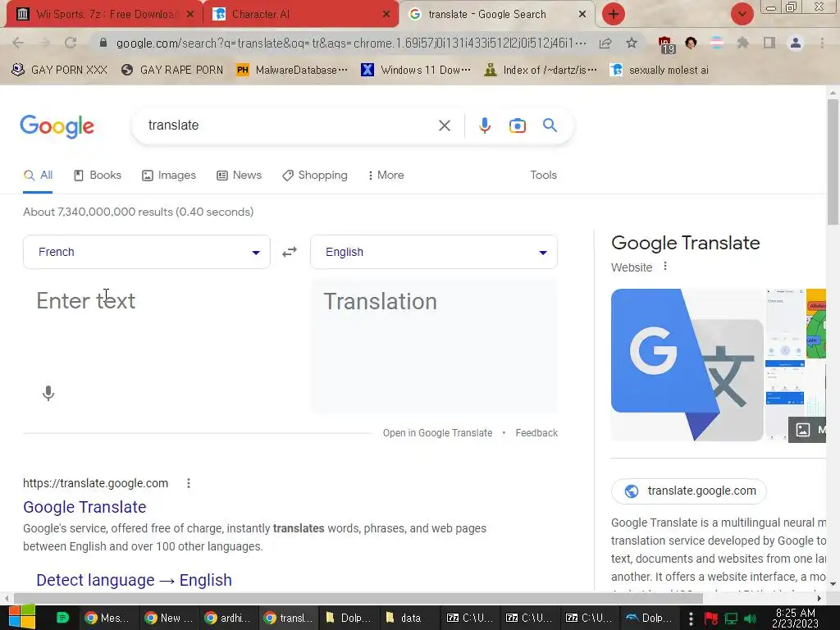Search by image with the camera icon
840x630 pixels.
click(517, 126)
